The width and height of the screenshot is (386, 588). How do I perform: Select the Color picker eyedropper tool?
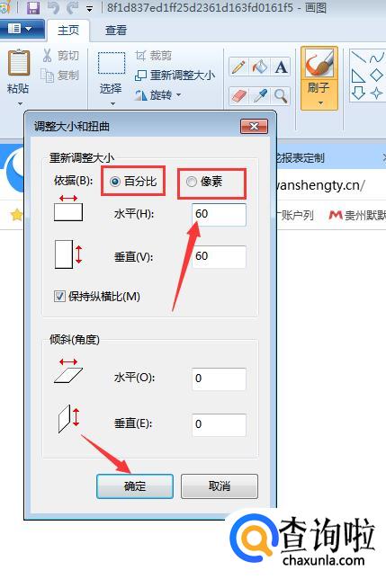point(260,95)
